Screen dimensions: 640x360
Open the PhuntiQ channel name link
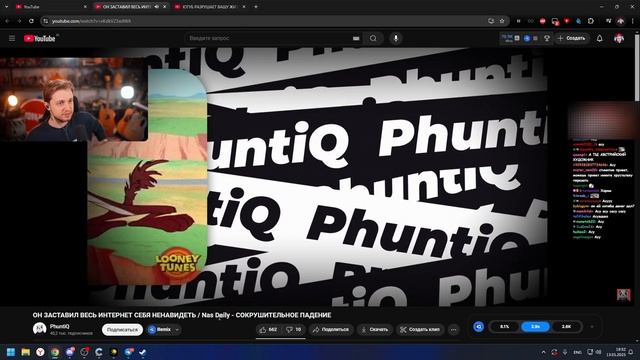click(x=60, y=326)
